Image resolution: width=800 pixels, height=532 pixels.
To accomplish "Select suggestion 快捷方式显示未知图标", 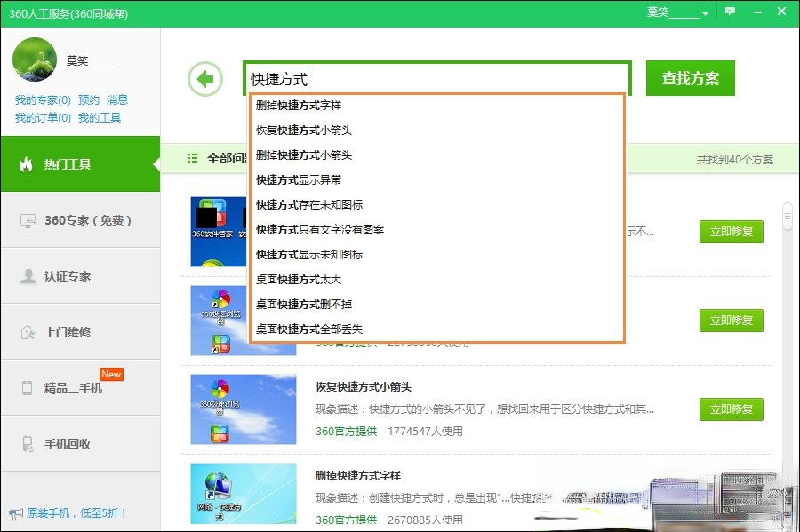I will pos(436,255).
